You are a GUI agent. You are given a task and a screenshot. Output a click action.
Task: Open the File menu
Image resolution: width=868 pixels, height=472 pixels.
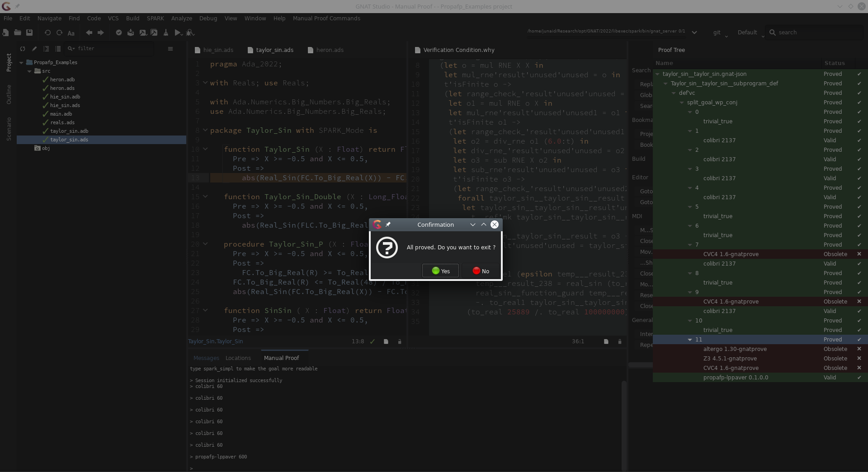[8, 19]
